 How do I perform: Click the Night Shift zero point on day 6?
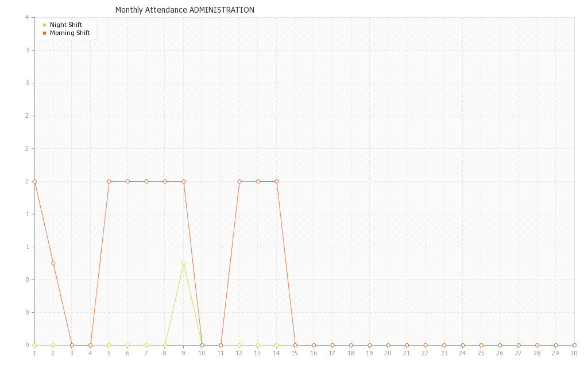(127, 345)
